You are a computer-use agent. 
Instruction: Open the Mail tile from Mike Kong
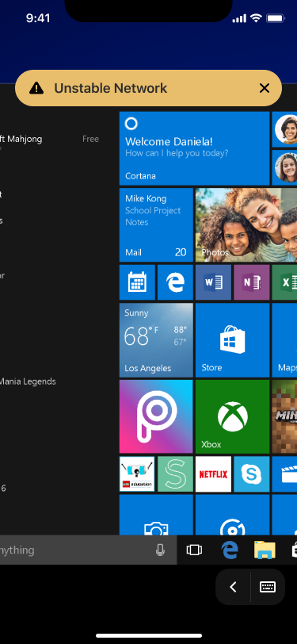click(156, 225)
